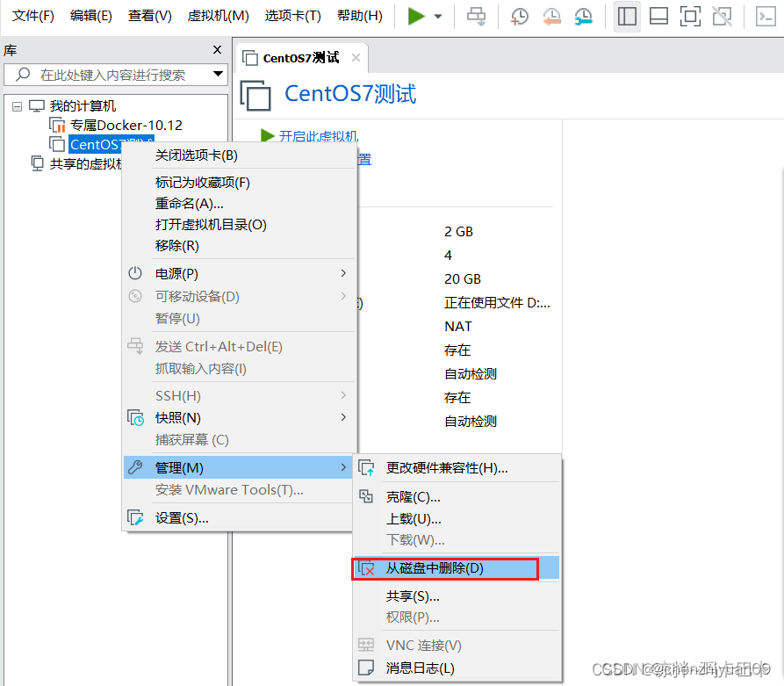Switch to the CentOS7测试 tab
This screenshot has height=686, width=784.
click(x=300, y=58)
